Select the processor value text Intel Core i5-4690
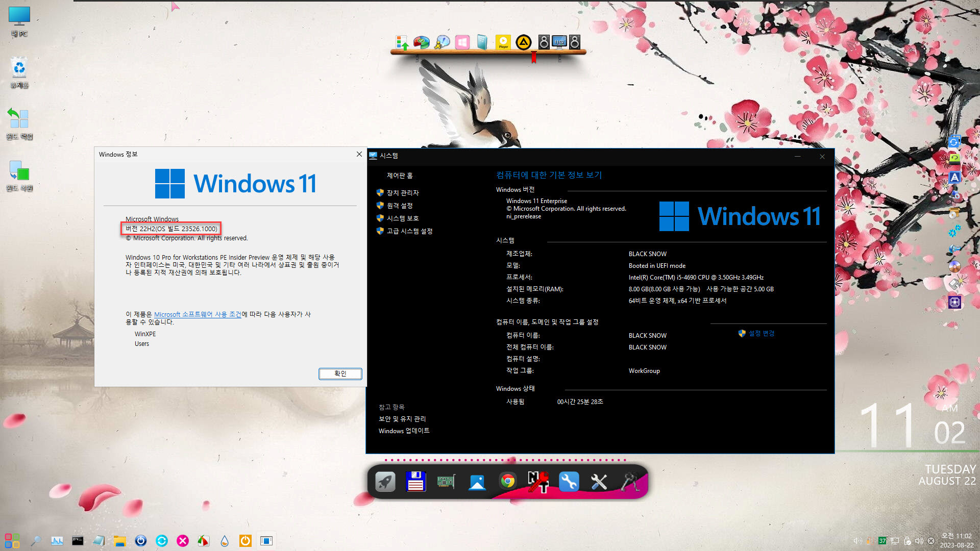 [x=696, y=278]
